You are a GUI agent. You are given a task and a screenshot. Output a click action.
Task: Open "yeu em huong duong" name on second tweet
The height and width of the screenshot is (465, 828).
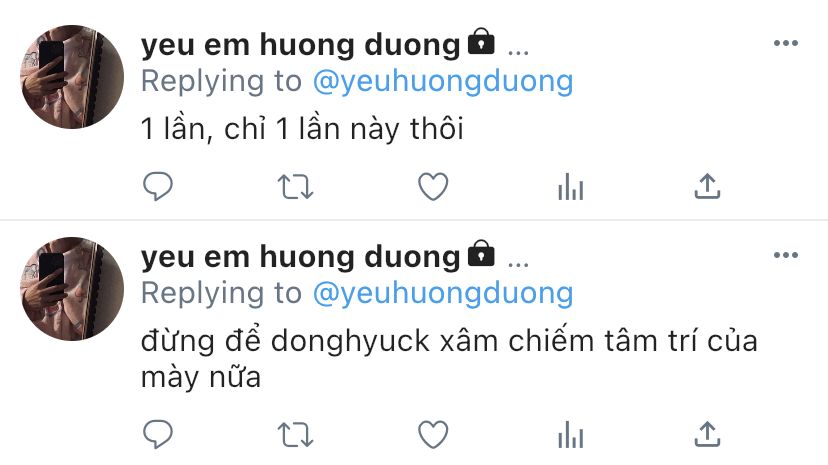(x=300, y=258)
